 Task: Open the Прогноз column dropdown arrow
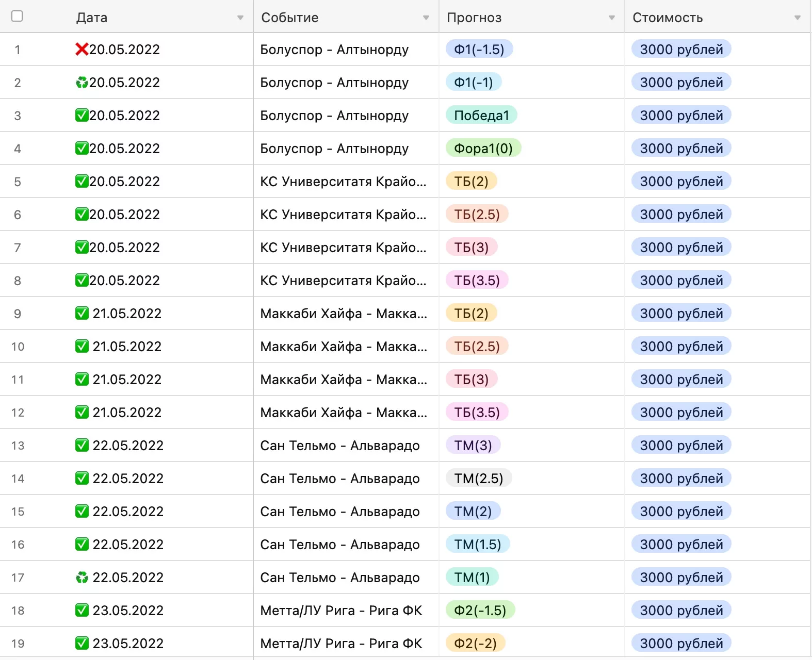point(611,18)
